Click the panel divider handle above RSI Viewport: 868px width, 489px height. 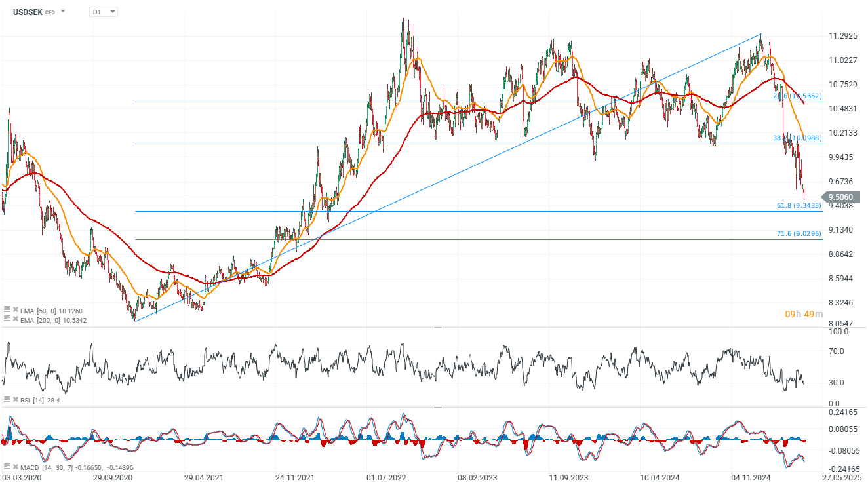point(438,326)
